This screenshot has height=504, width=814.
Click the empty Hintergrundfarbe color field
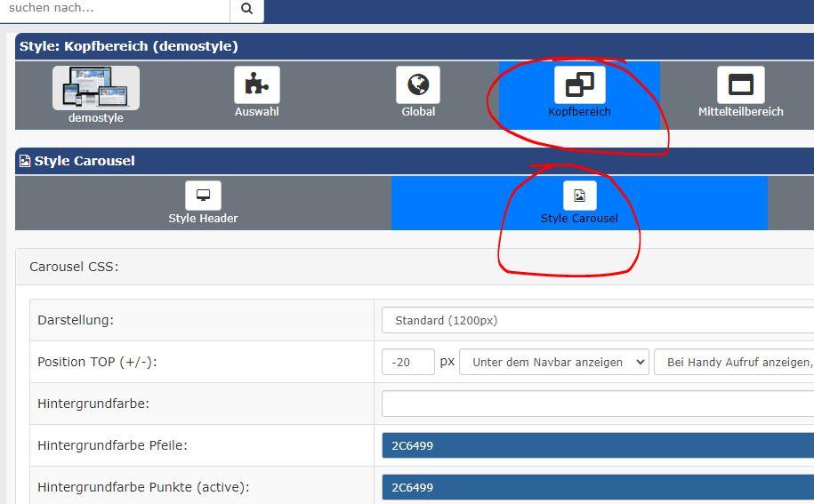pos(596,404)
